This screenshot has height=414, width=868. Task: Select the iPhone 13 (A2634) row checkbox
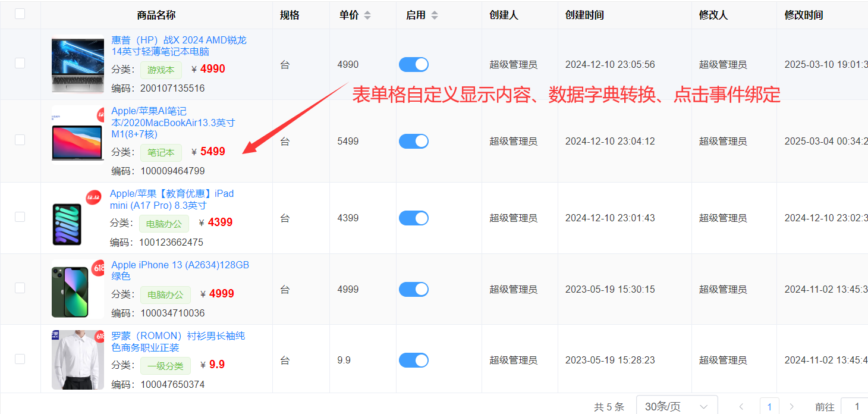[x=20, y=288]
